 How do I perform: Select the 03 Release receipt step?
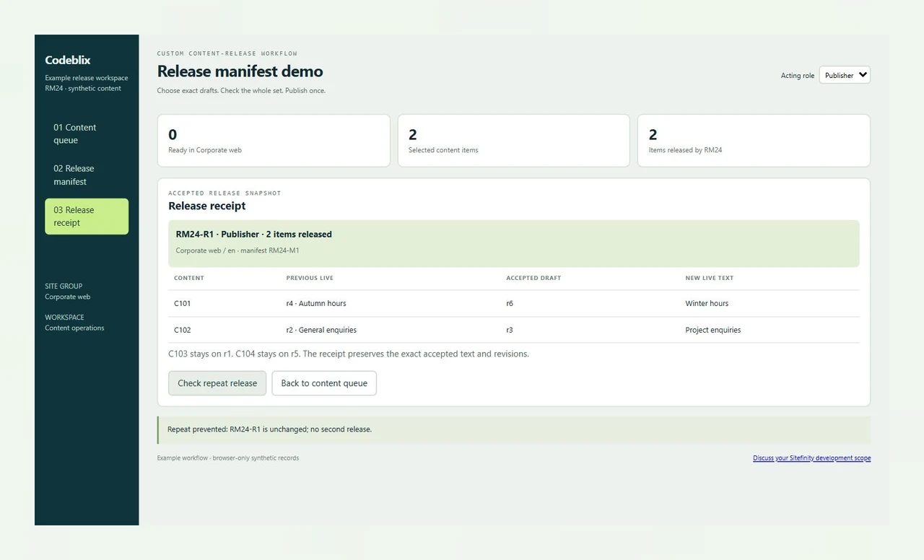click(87, 216)
